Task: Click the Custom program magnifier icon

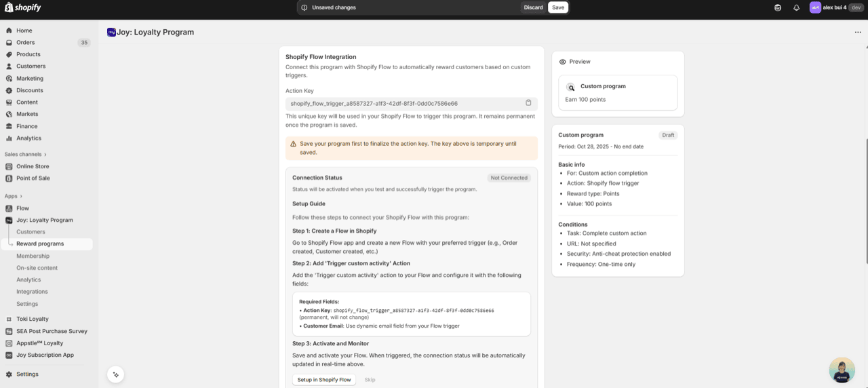Action: (570, 87)
